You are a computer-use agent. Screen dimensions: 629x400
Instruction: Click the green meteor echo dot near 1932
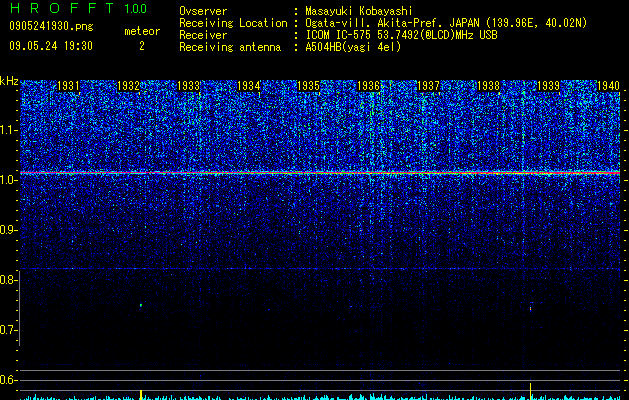click(141, 305)
